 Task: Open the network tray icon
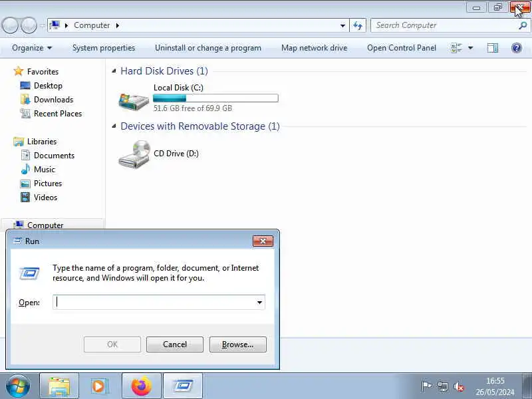pyautogui.click(x=442, y=386)
